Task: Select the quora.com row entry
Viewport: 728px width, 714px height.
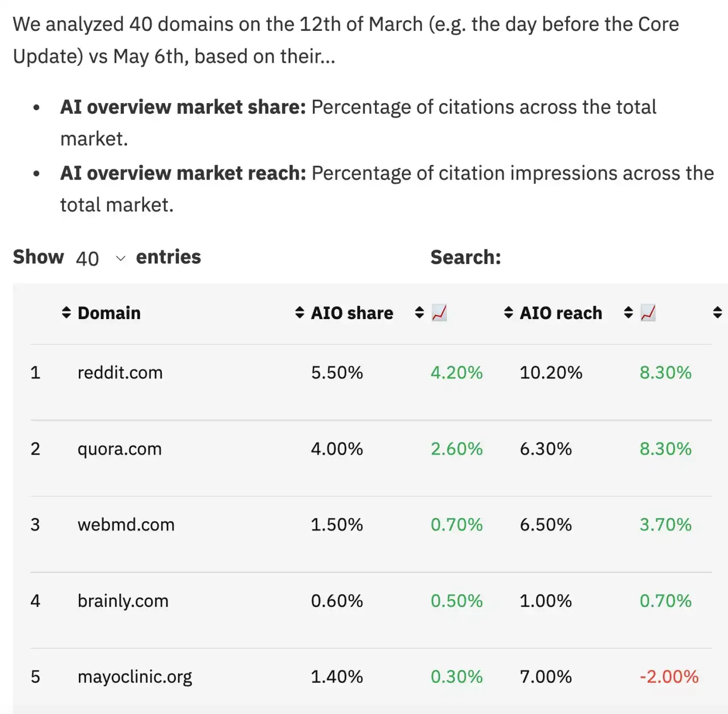Action: tap(119, 449)
